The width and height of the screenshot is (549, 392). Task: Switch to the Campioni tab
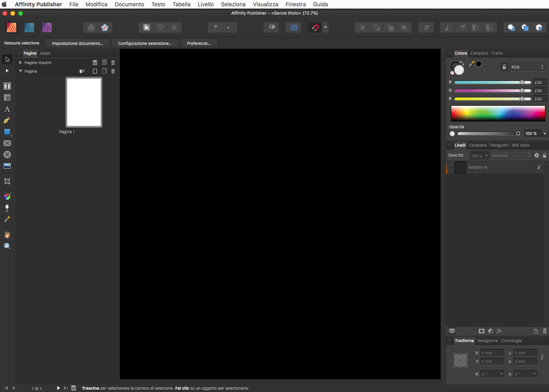tap(479, 53)
